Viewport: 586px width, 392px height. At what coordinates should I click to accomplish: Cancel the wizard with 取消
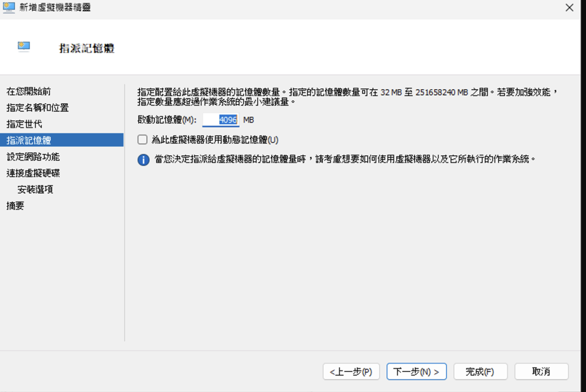pyautogui.click(x=541, y=371)
